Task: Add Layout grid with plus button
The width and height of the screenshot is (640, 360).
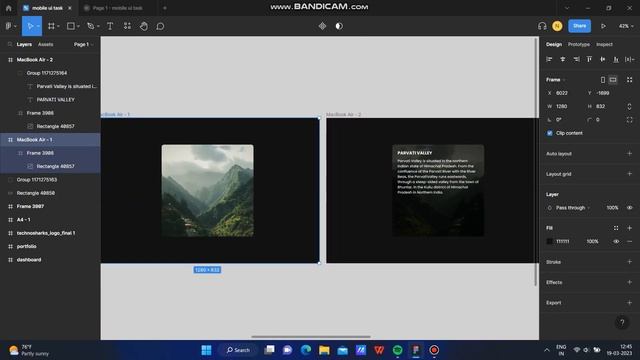Action: [x=629, y=174]
